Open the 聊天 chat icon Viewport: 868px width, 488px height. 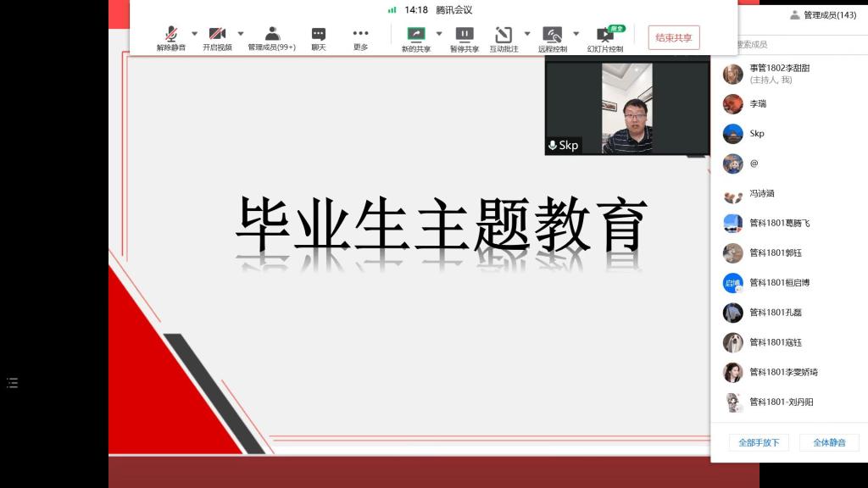[319, 37]
